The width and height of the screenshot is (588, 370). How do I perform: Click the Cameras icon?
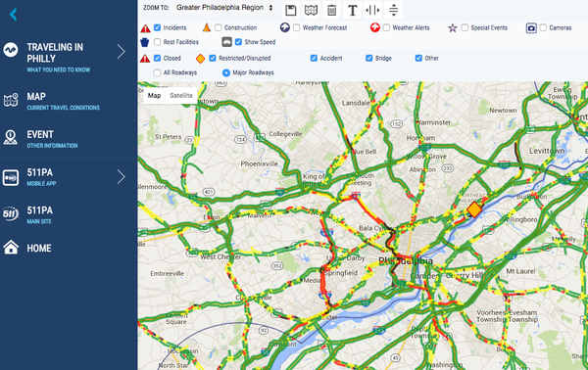click(x=531, y=28)
